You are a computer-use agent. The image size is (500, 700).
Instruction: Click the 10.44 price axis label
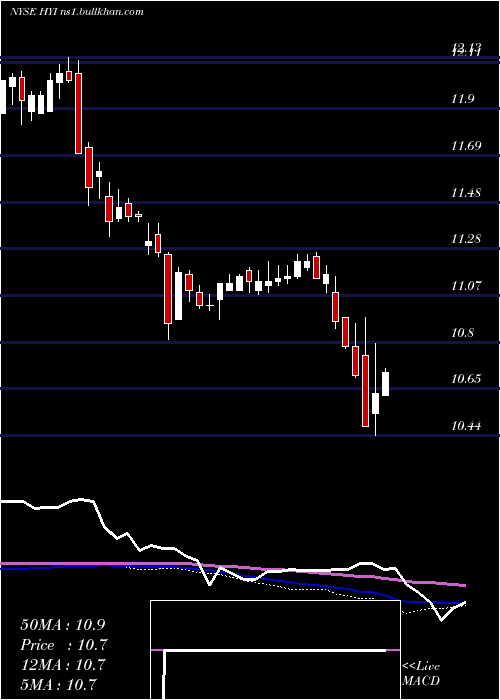466,426
